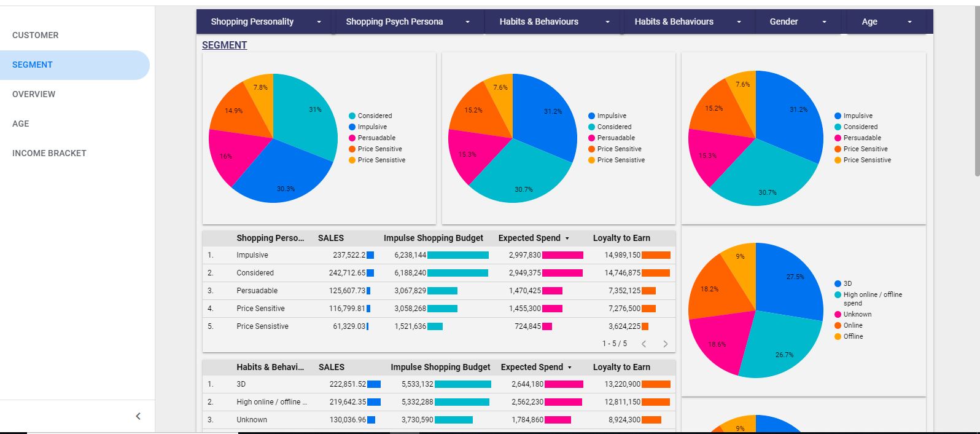This screenshot has width=980, height=434.
Task: Click the 6,188,240 impulse budget value
Action: [410, 273]
